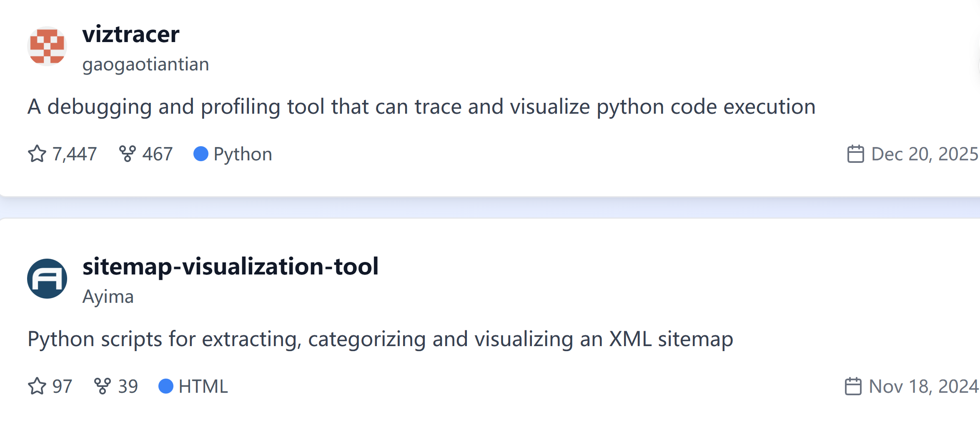Image resolution: width=980 pixels, height=424 pixels.
Task: Open the viztracer repository title
Action: pos(131,34)
